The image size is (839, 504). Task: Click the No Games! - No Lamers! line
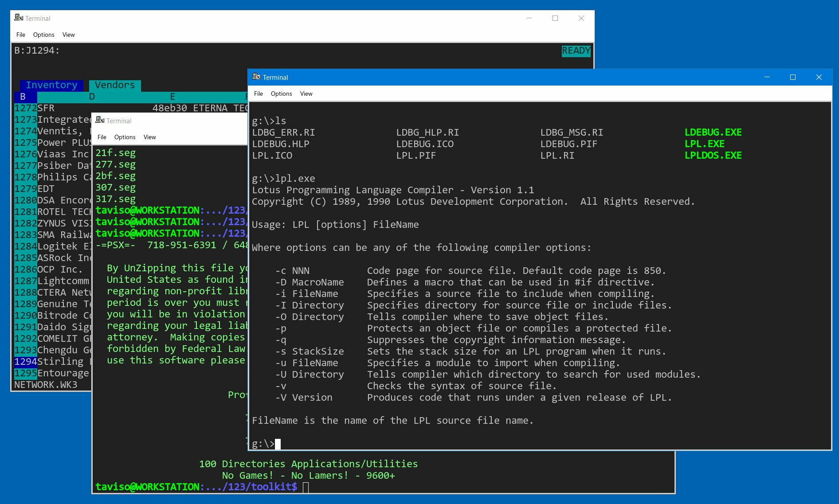[309, 475]
